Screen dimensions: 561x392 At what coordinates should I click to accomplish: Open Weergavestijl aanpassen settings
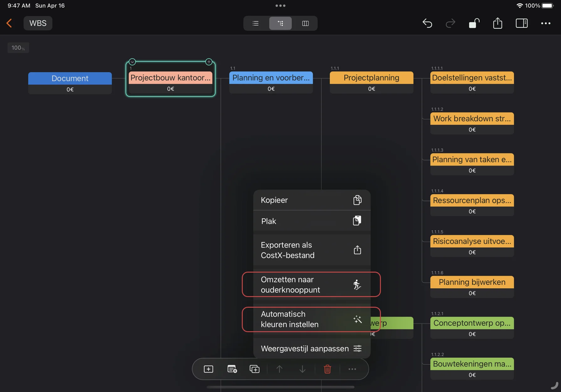click(x=311, y=348)
